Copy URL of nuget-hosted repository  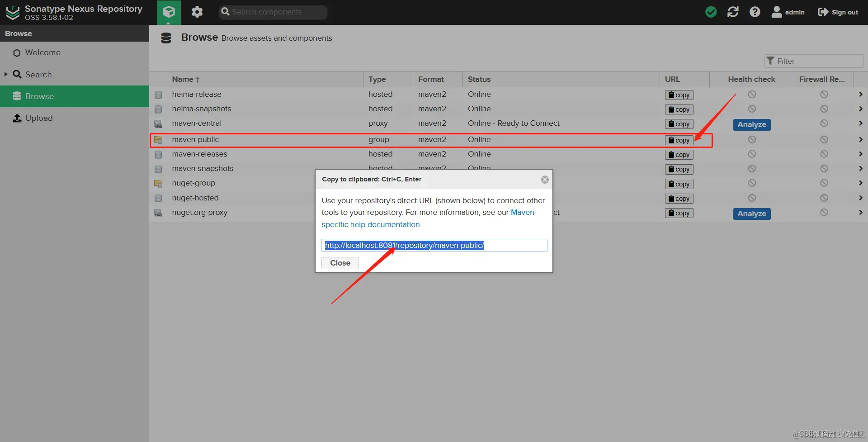pyautogui.click(x=679, y=199)
